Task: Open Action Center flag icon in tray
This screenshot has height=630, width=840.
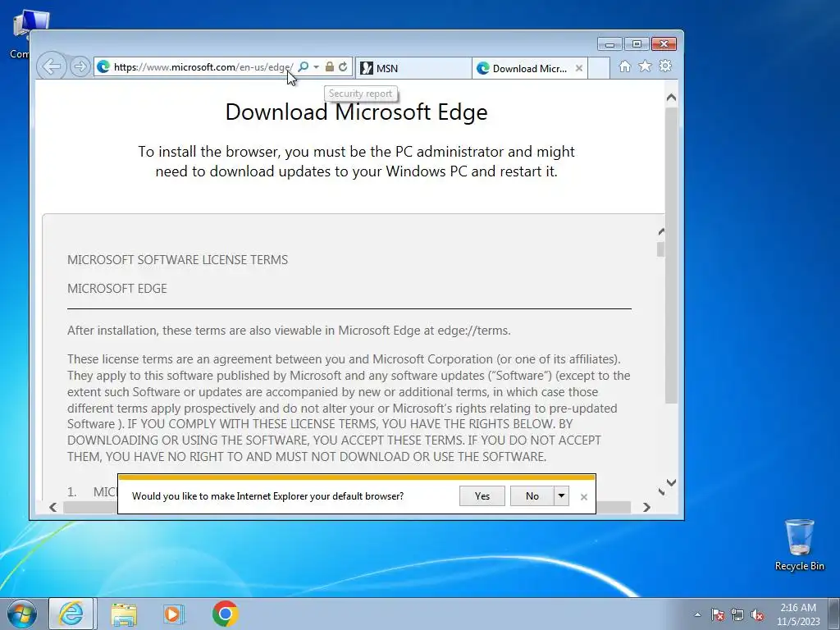Action: pos(718,614)
